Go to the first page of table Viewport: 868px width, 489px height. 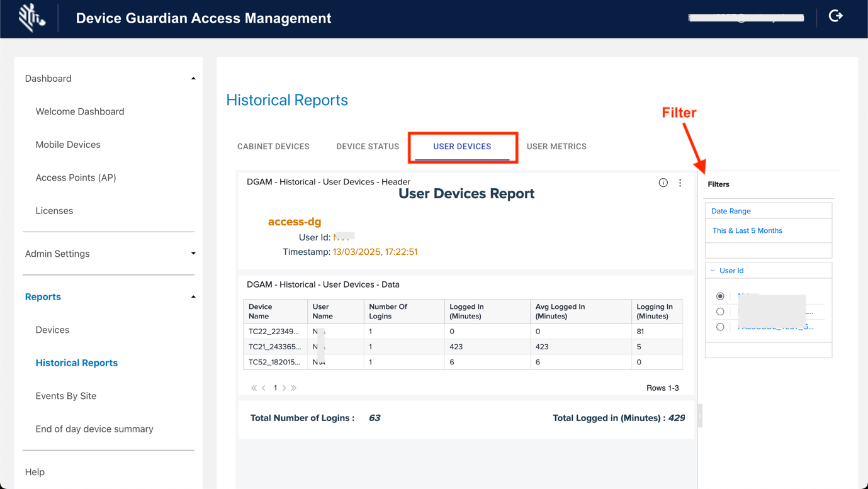(x=254, y=388)
